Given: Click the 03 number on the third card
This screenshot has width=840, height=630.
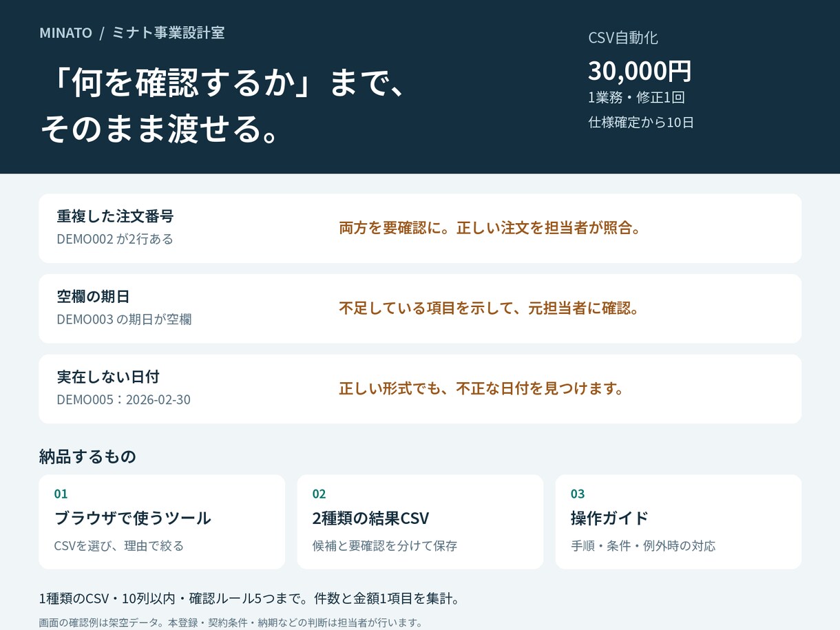Looking at the screenshot, I should 577,494.
